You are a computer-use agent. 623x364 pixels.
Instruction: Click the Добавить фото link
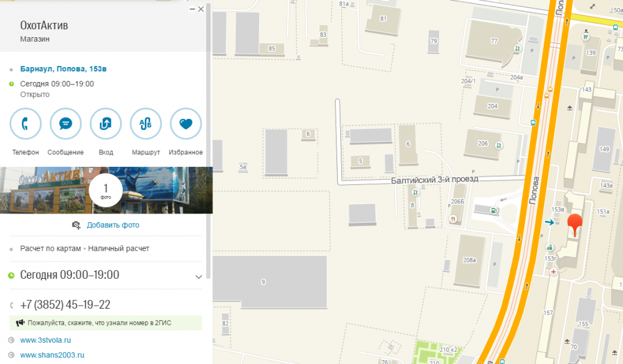point(113,225)
